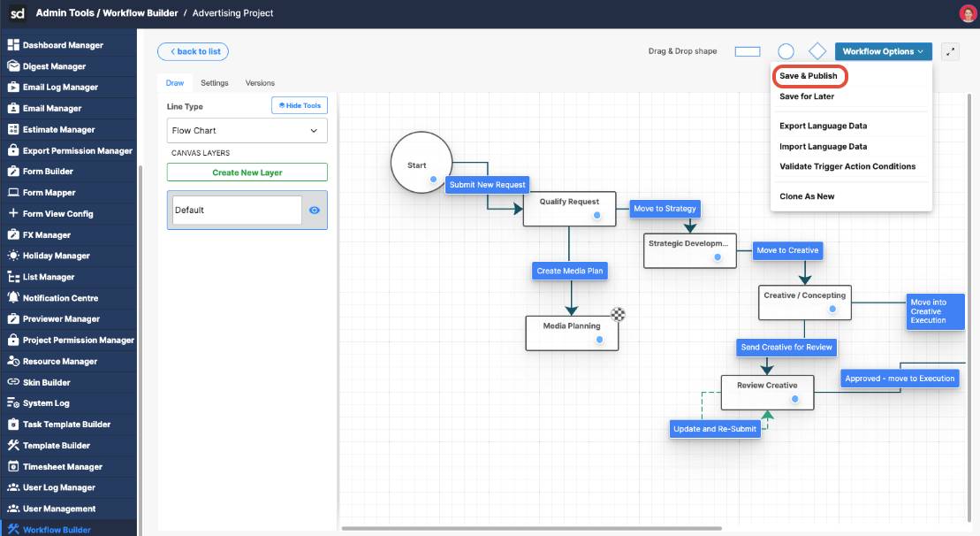Click the Dashboard Manager sidebar icon
The image size is (980, 536).
coord(13,45)
